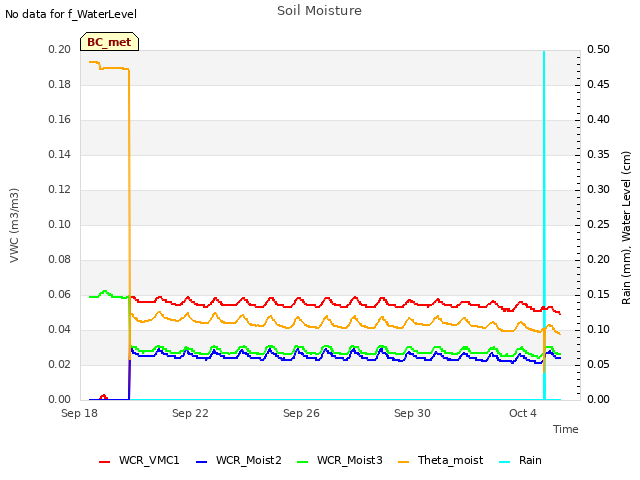The image size is (640, 480).
Task: Click the 0.25 right axis tick label
Action: (598, 224)
